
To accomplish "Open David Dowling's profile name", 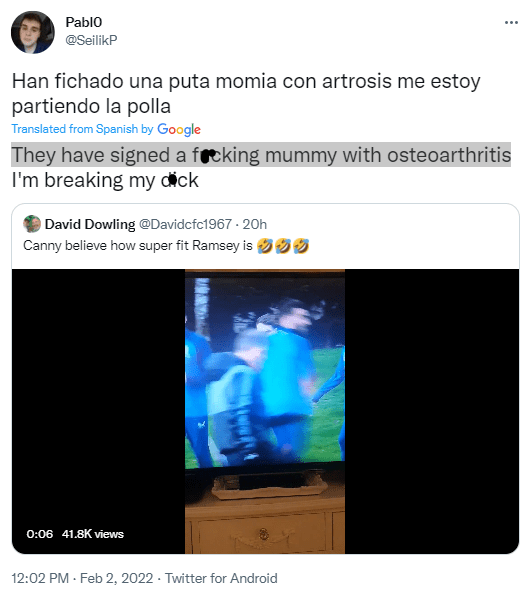I will [x=90, y=224].
